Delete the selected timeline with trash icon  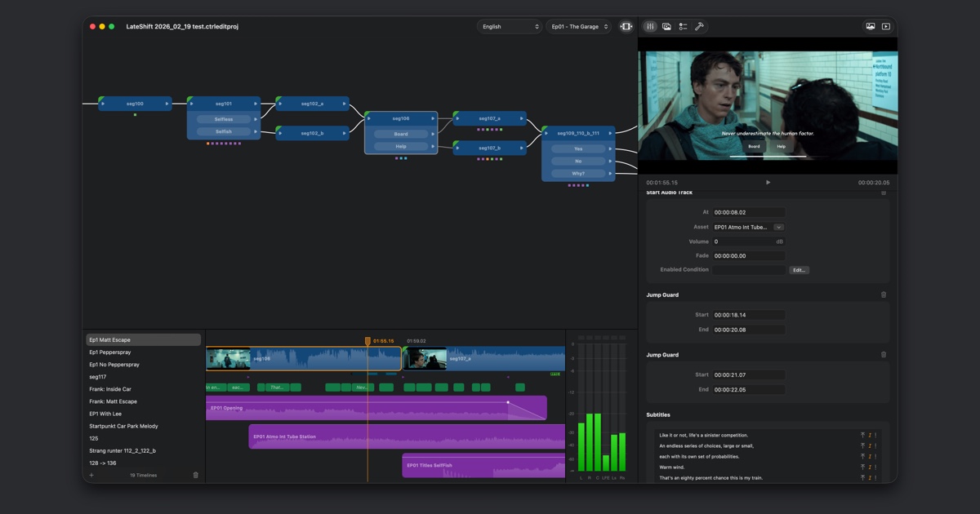pos(195,475)
